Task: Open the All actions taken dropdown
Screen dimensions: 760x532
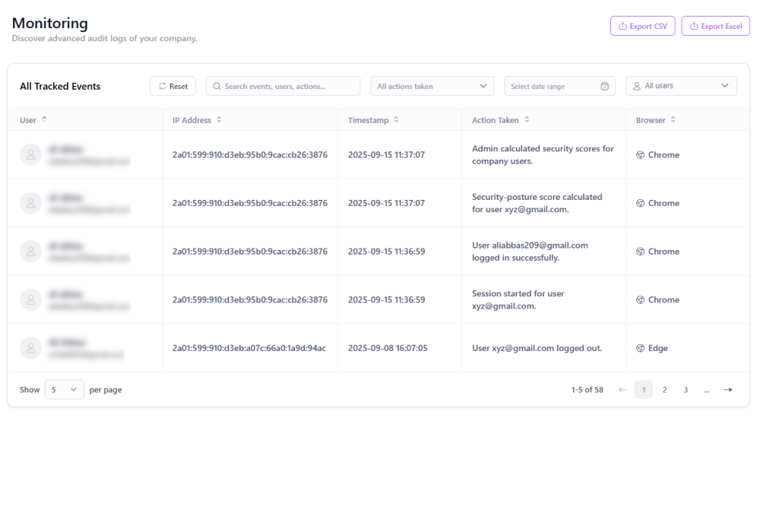Action: 432,87
